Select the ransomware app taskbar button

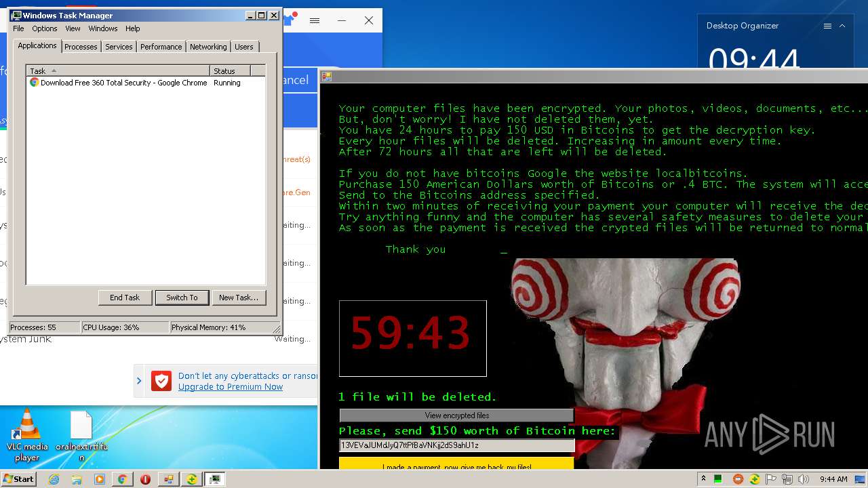pyautogui.click(x=168, y=479)
